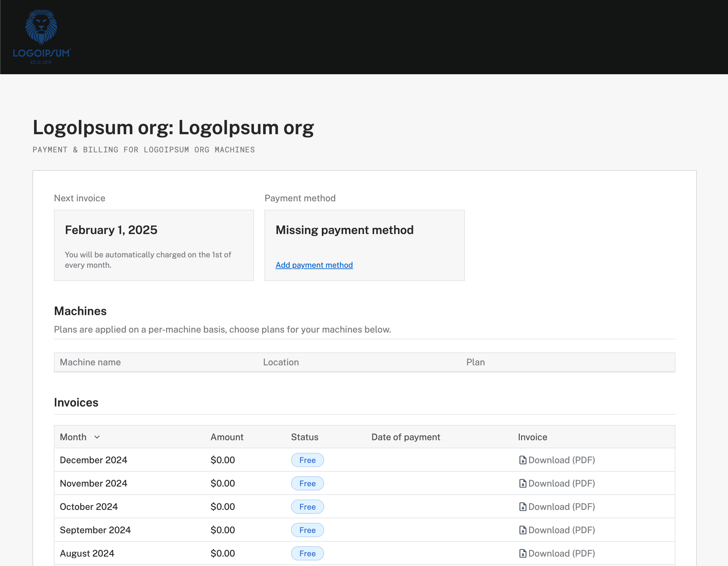Click the Plan column header
The height and width of the screenshot is (566, 728).
(476, 362)
